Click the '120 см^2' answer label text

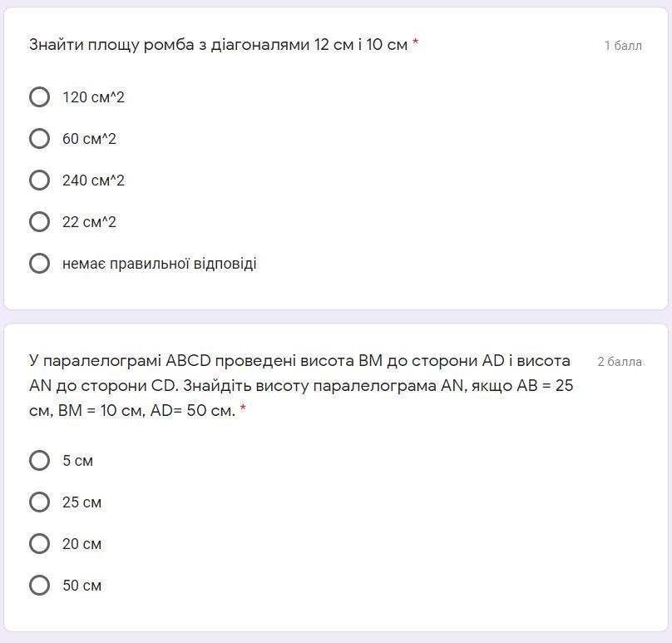point(93,97)
